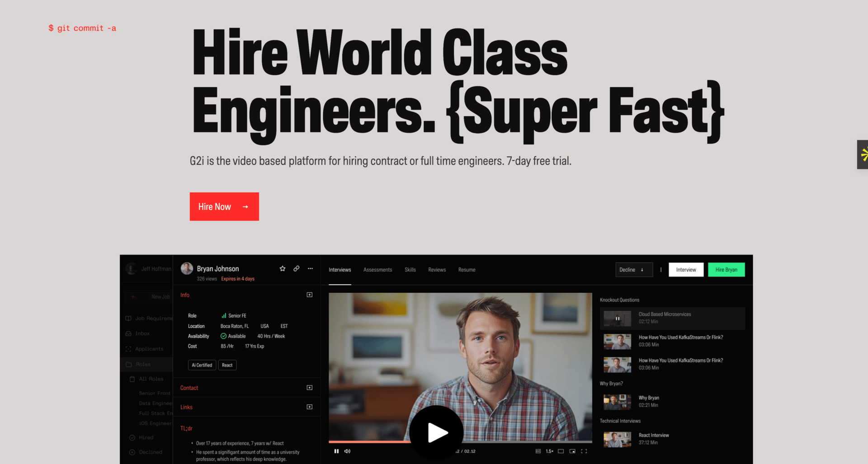Switch to the Resume tab
The width and height of the screenshot is (868, 464).
[x=467, y=270]
